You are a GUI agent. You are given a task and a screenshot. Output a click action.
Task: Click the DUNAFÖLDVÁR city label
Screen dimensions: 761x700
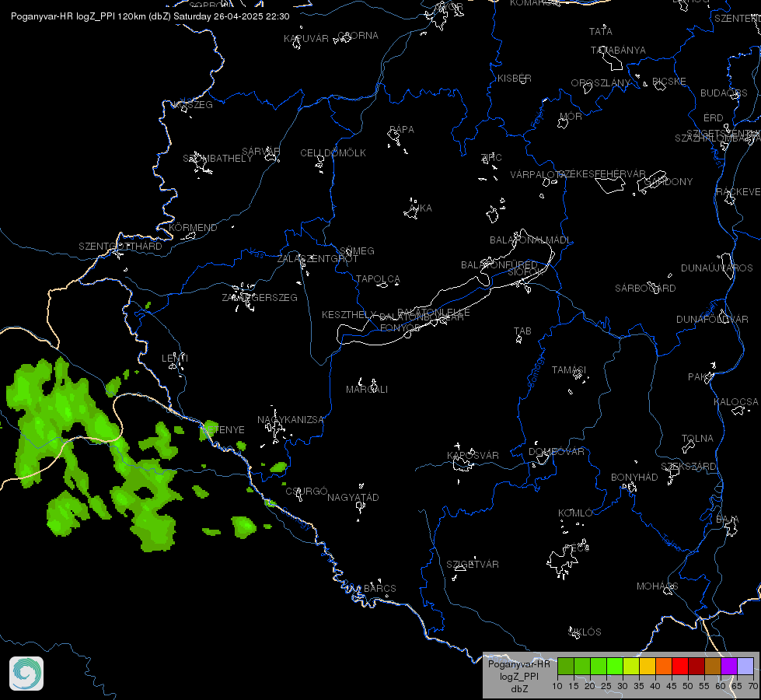[713, 320]
